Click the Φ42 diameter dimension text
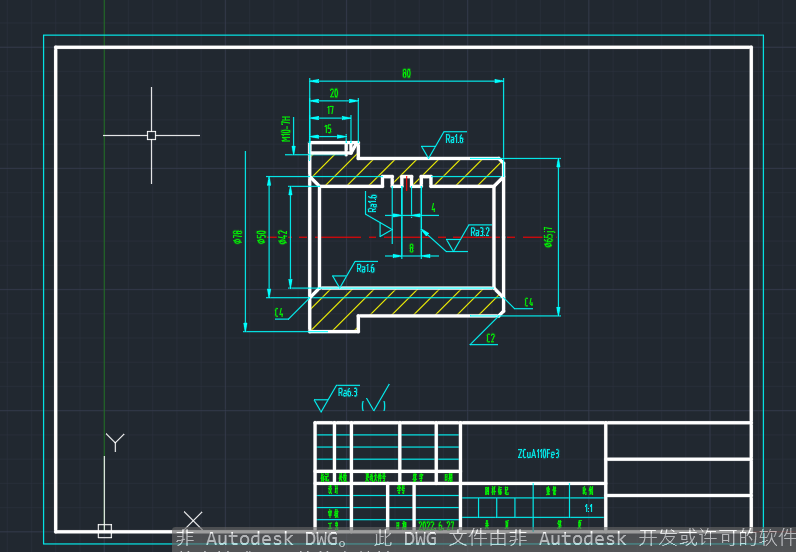This screenshot has height=552, width=796. click(x=283, y=237)
